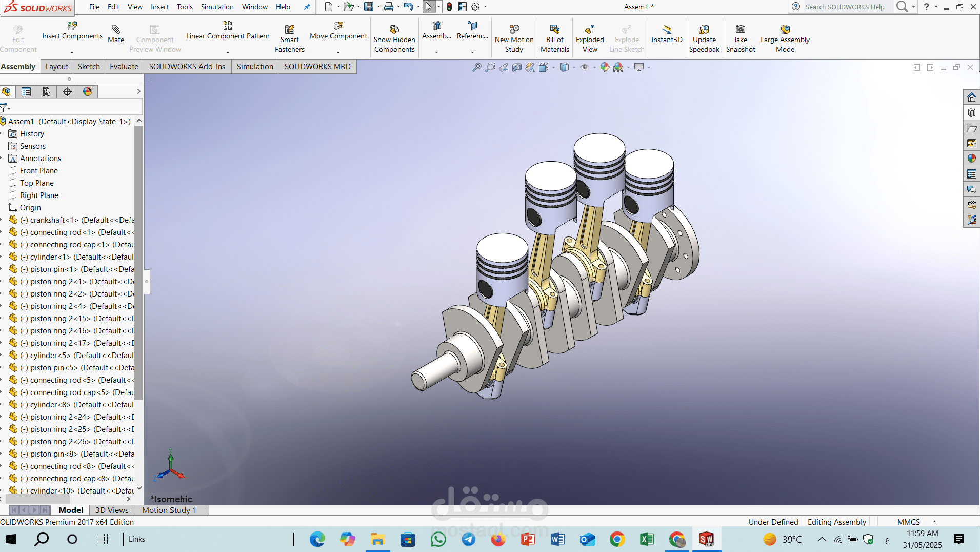The height and width of the screenshot is (552, 980).
Task: Open ConfigurationManager tab icon
Action: pyautogui.click(x=47, y=91)
